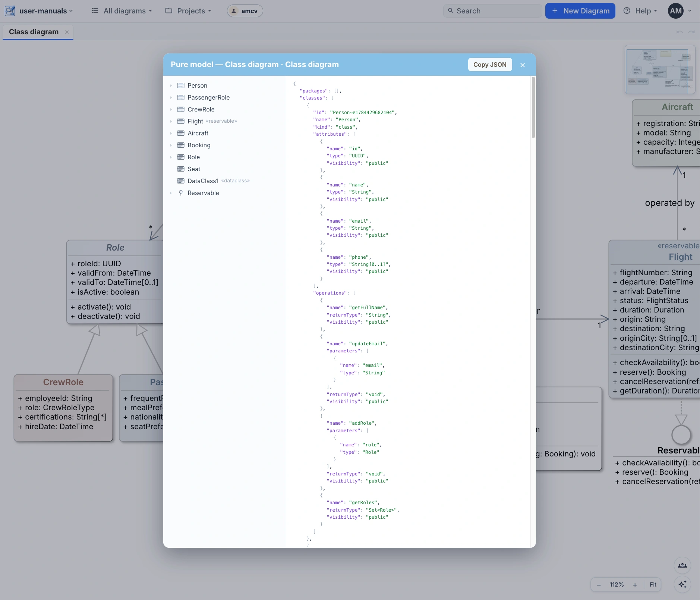
Task: Click the JSON viewer vertical scrollbar
Action: 533,107
